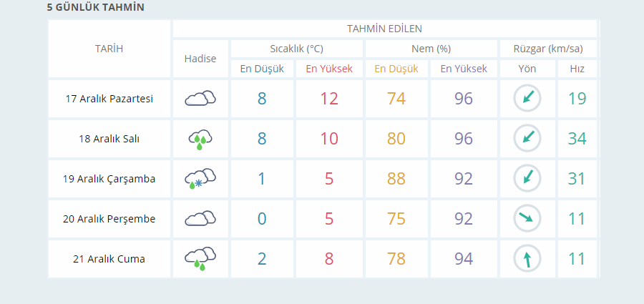Click the cloudy icon for 17 Aralık Pazartesi

(x=200, y=98)
